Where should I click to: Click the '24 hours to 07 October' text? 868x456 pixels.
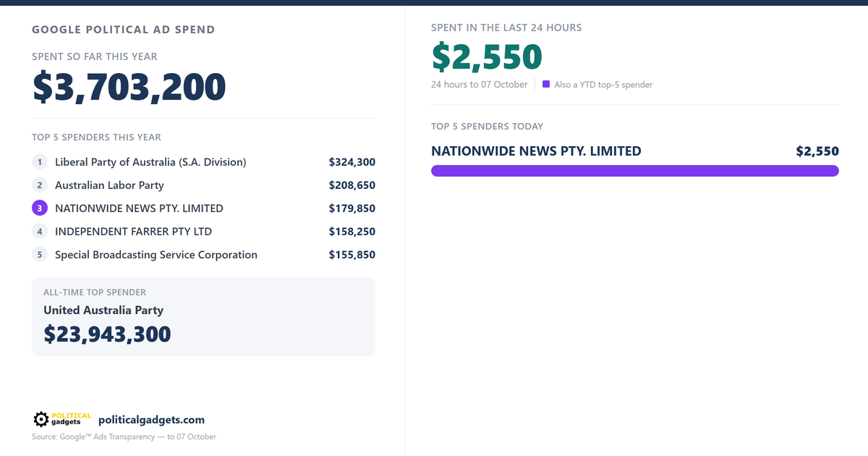480,85
